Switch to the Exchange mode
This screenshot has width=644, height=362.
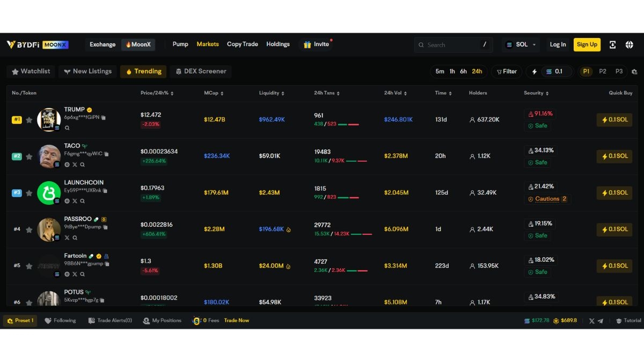click(x=103, y=45)
